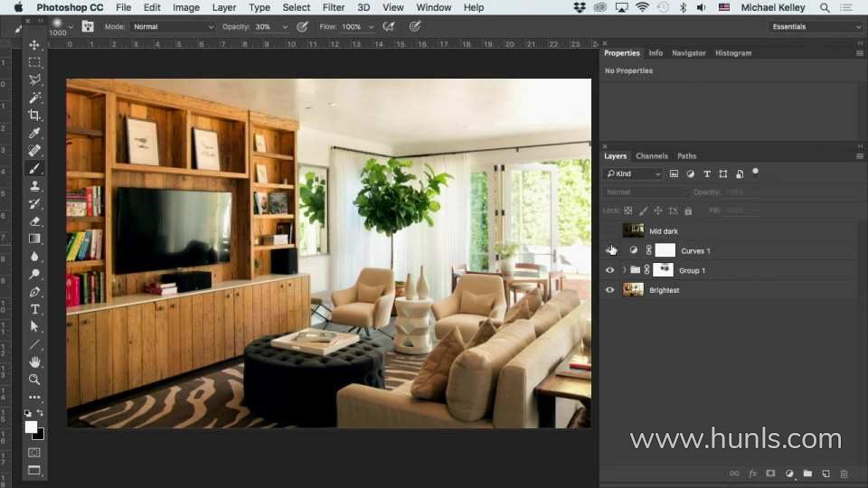Create a new group

807,474
